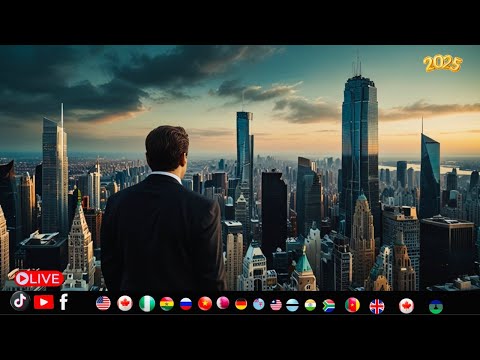Click the Ghana flag icon
The image size is (480, 360).
pos(167,304)
